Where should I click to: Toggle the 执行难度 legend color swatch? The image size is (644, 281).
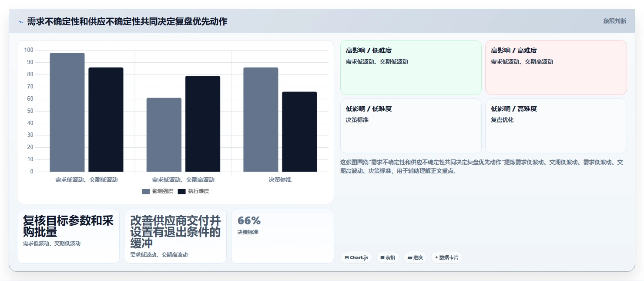coord(181,192)
